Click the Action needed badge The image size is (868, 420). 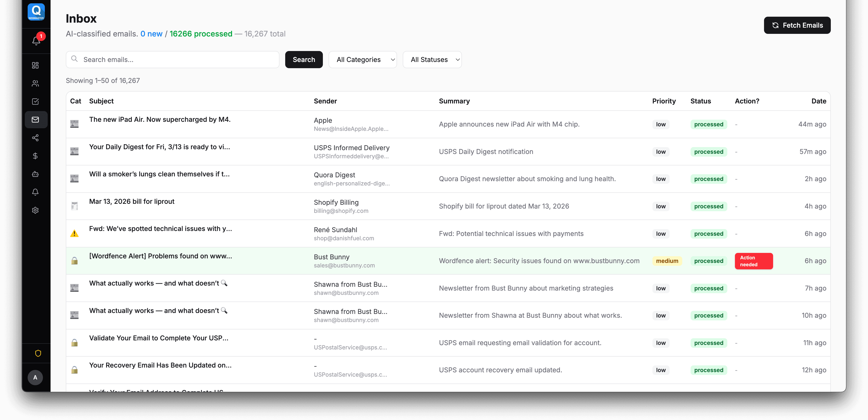pyautogui.click(x=754, y=261)
